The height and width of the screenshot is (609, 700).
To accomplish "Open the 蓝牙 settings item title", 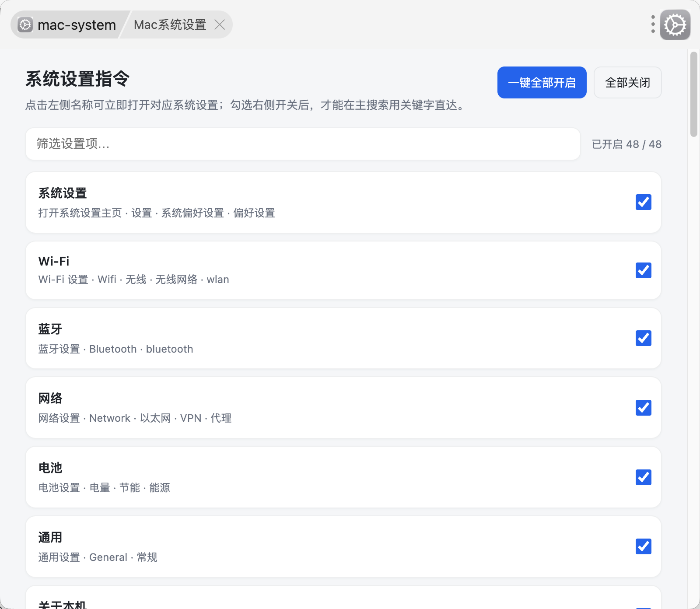I will tap(50, 329).
